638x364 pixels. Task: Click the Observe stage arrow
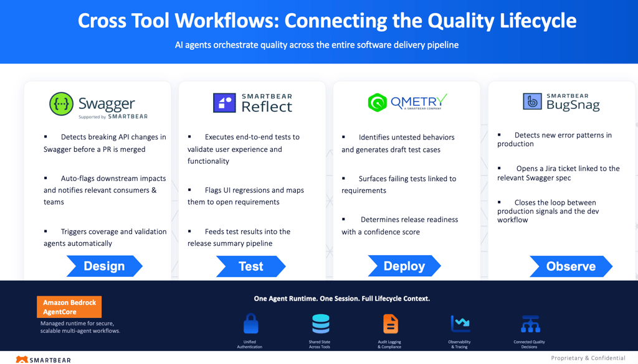click(x=571, y=266)
